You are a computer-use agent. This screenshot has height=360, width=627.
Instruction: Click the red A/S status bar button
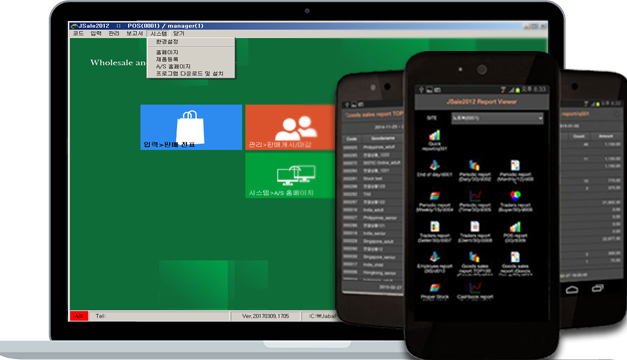pos(79,316)
